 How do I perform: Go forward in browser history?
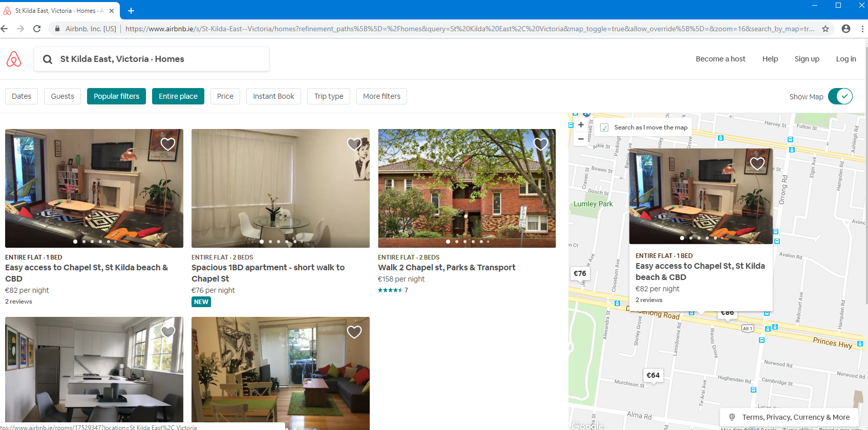point(20,29)
